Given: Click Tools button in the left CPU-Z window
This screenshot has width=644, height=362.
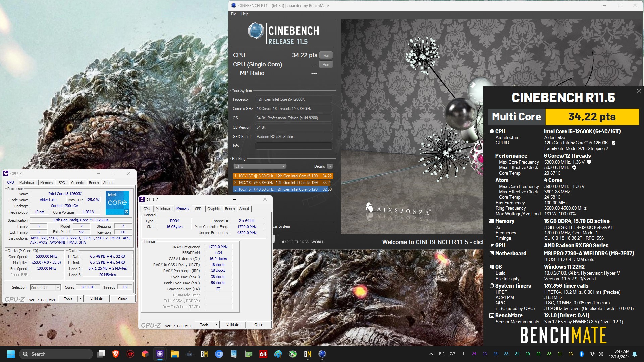Looking at the screenshot, I should (x=68, y=299).
